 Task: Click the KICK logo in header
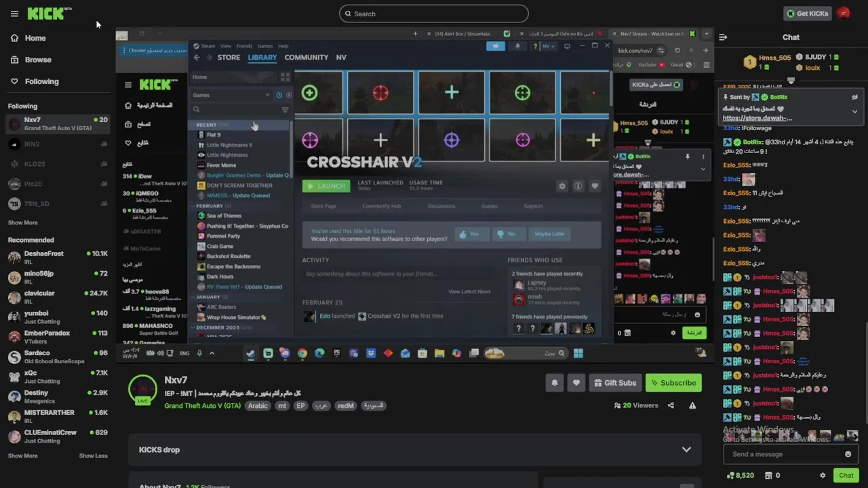[49, 13]
